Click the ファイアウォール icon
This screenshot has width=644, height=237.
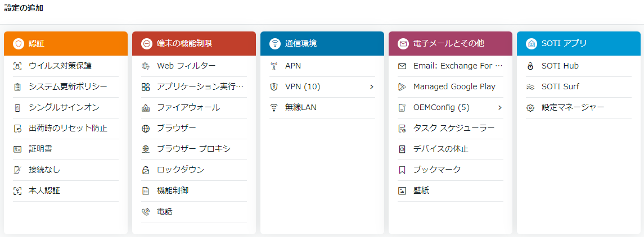[x=146, y=108]
